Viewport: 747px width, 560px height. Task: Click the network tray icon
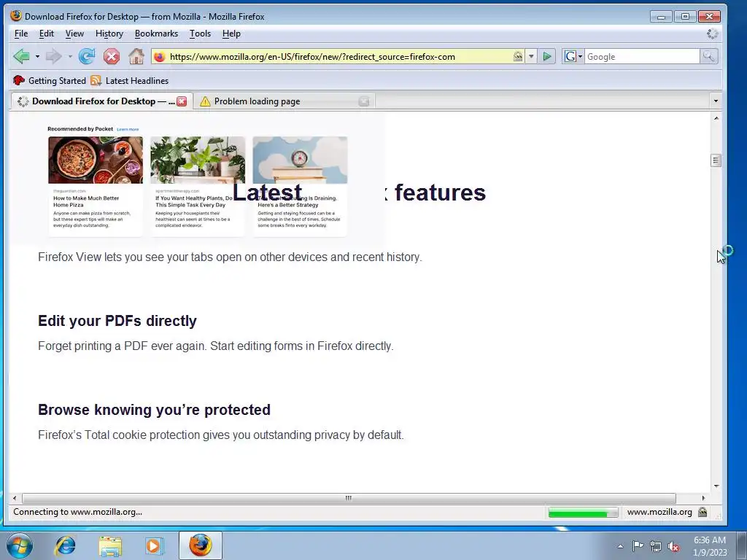(656, 545)
